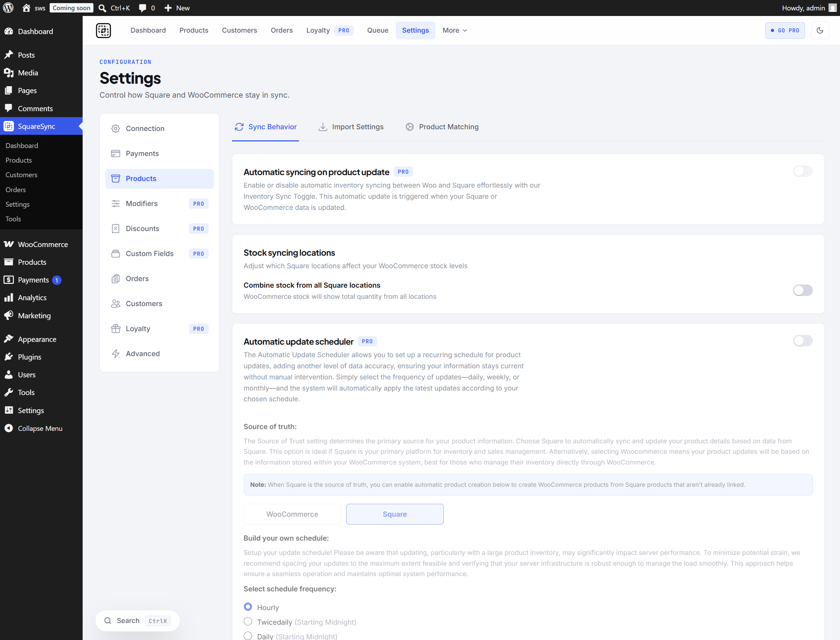840x640 pixels.
Task: Select the Twicedaily frequency radio
Action: click(x=248, y=622)
